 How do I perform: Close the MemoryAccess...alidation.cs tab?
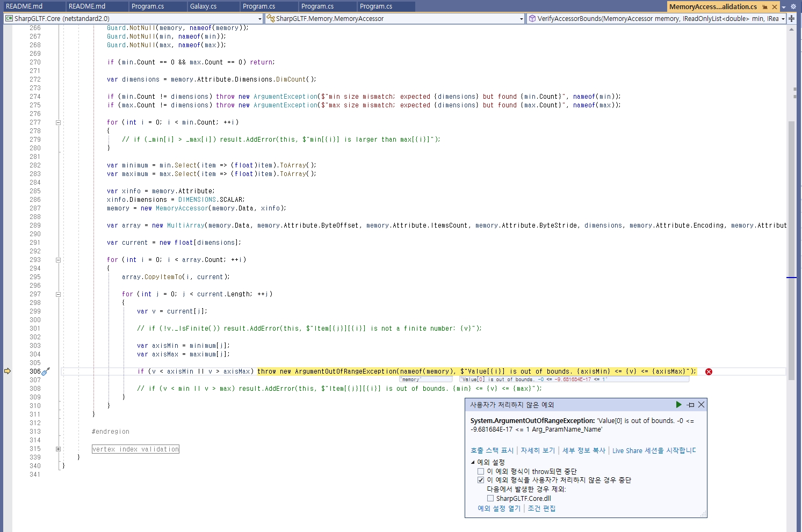(x=775, y=7)
